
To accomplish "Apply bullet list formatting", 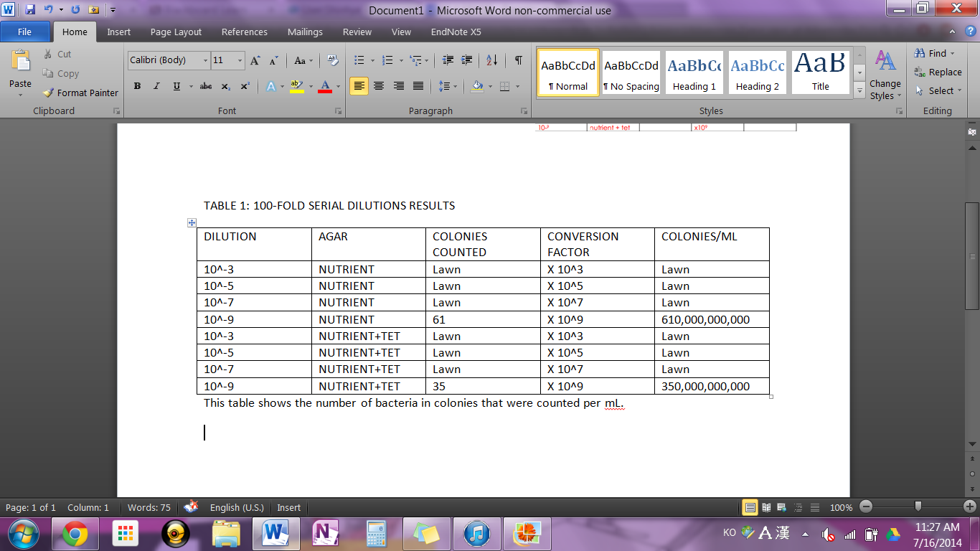I will click(359, 61).
